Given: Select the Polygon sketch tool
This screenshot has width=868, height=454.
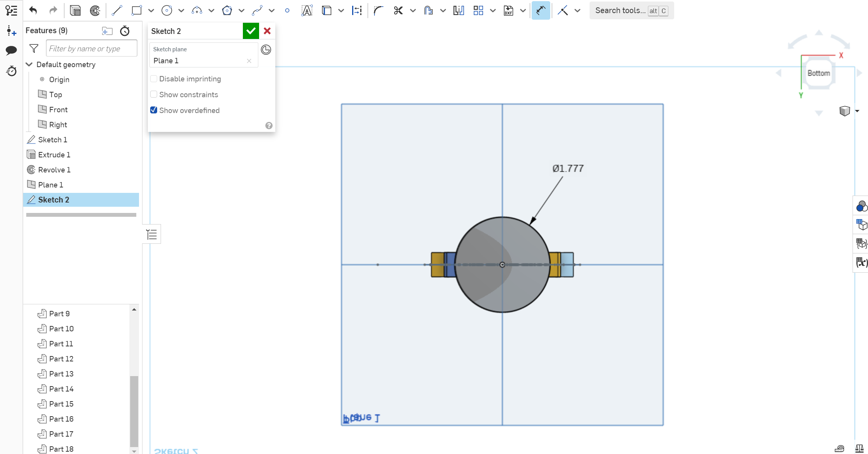Looking at the screenshot, I should [227, 10].
